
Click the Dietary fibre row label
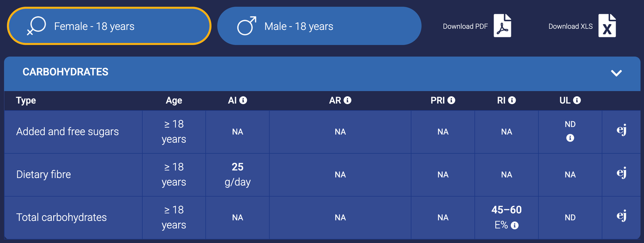pos(43,175)
